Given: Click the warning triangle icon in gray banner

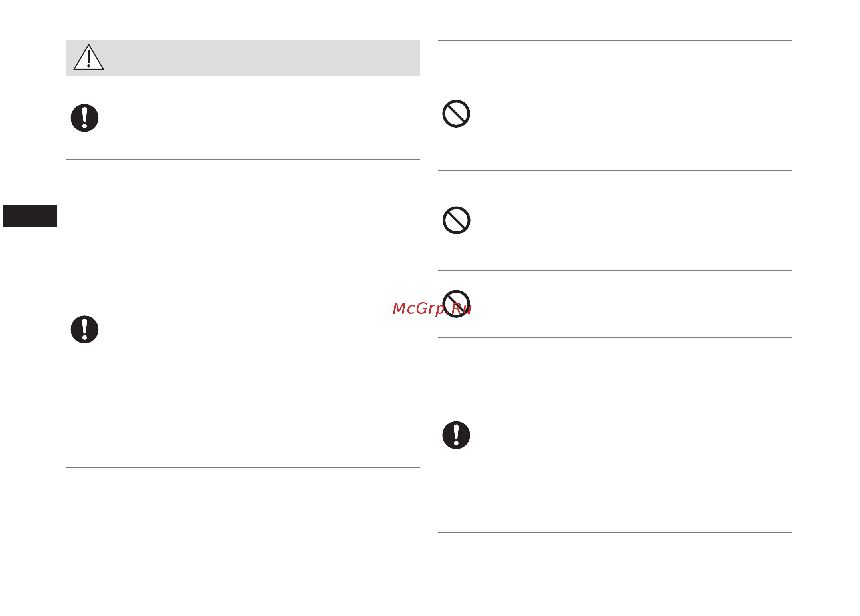Looking at the screenshot, I should (89, 57).
